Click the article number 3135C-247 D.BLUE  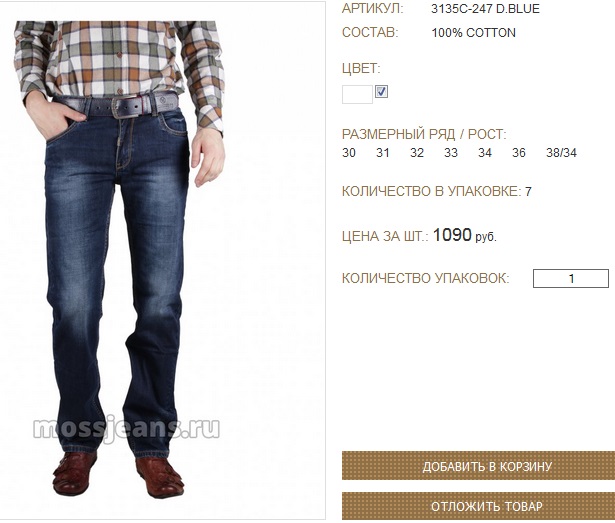click(485, 9)
